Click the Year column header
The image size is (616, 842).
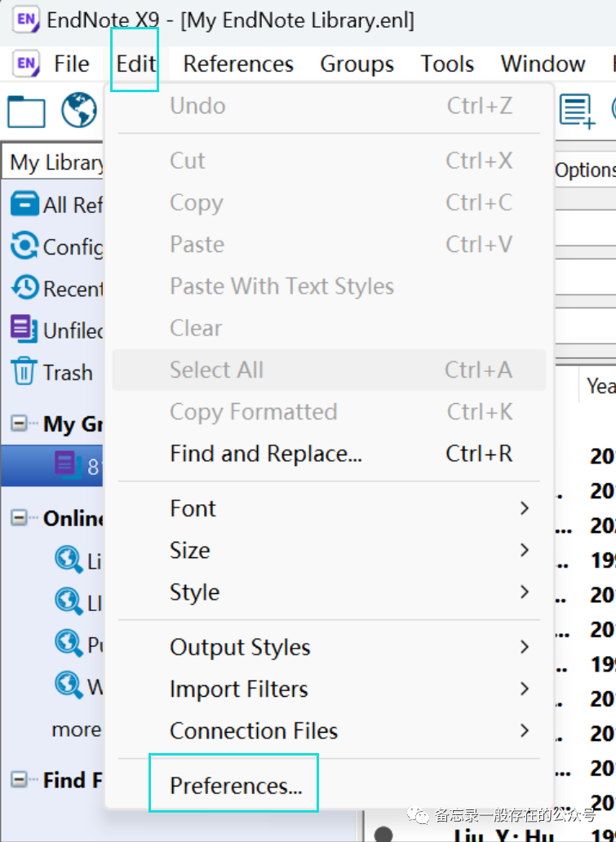[x=599, y=386]
